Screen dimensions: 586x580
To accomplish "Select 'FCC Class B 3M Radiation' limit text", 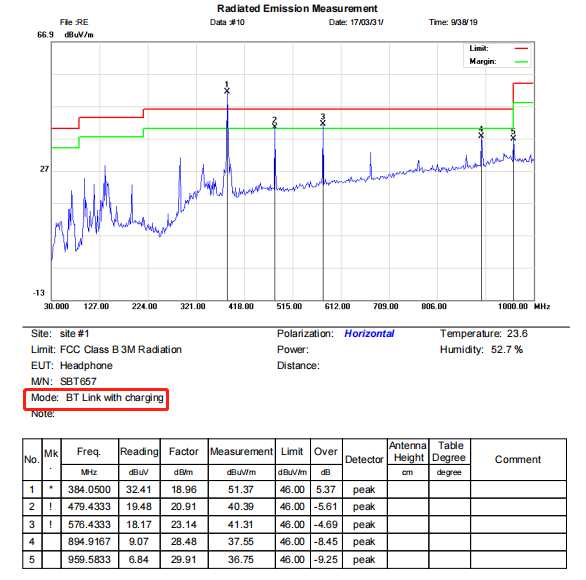I will [121, 350].
